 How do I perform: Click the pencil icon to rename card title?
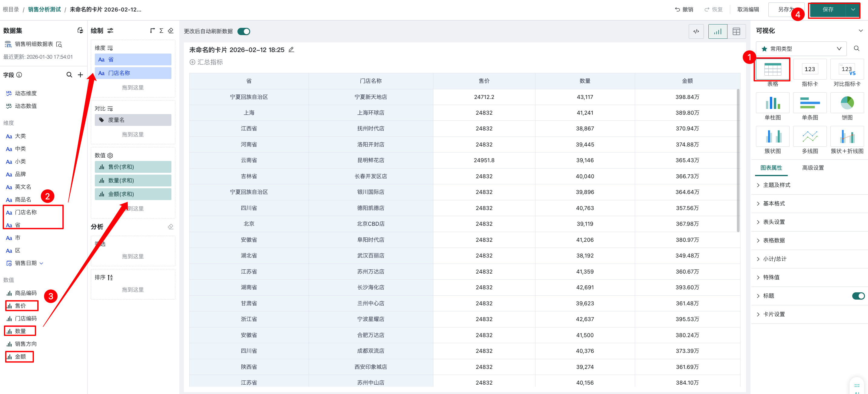[291, 50]
